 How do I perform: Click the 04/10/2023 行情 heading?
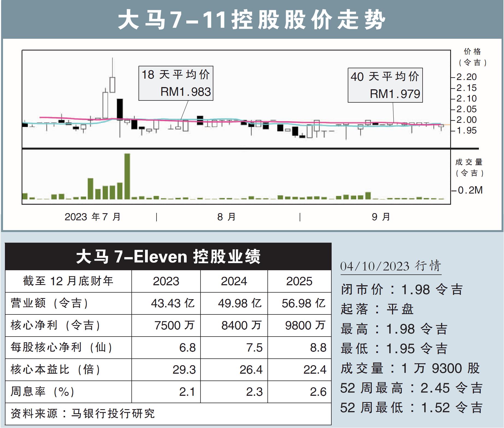point(391,266)
